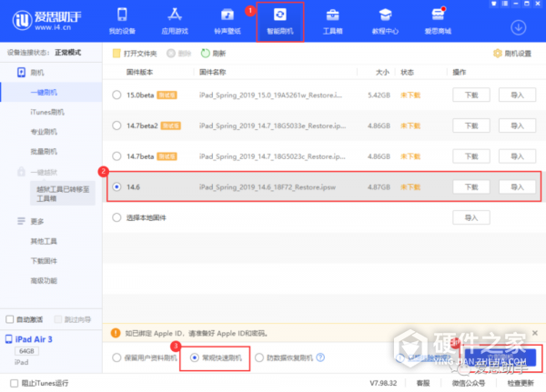Viewport: 546px width, 392px height.
Task: Open 爱思商城 store tab
Action: [x=438, y=21]
